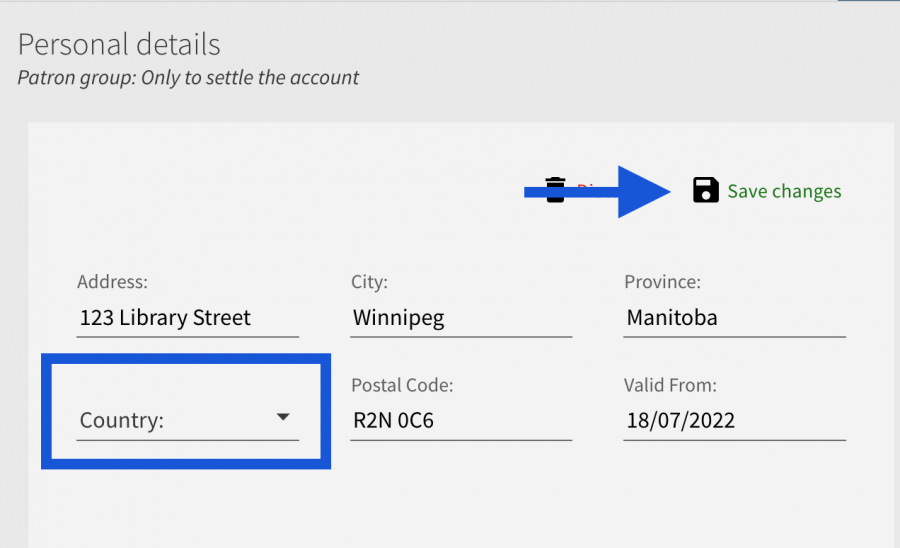The width and height of the screenshot is (900, 548).
Task: Click the City label
Action: coord(369,282)
